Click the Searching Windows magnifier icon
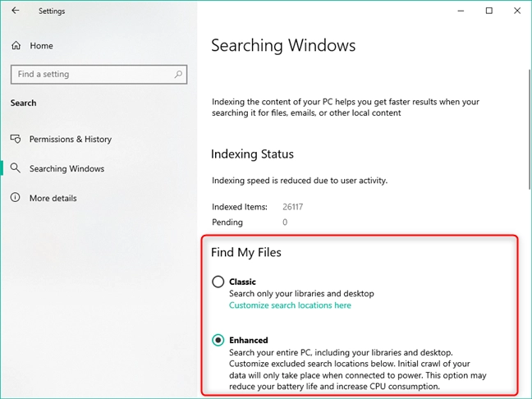Screen dimensions: 532x399 16,168
